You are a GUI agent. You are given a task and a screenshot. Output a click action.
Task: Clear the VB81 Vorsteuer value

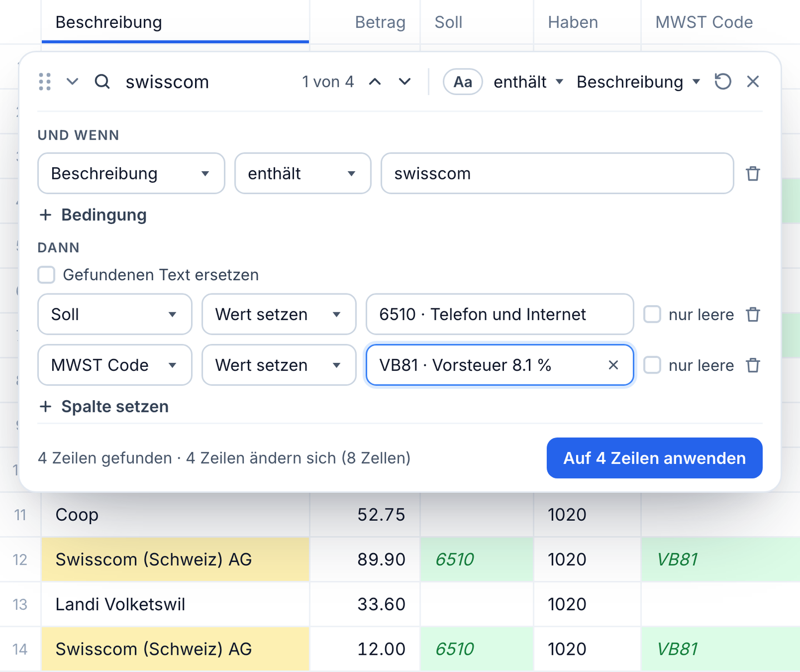tap(613, 365)
